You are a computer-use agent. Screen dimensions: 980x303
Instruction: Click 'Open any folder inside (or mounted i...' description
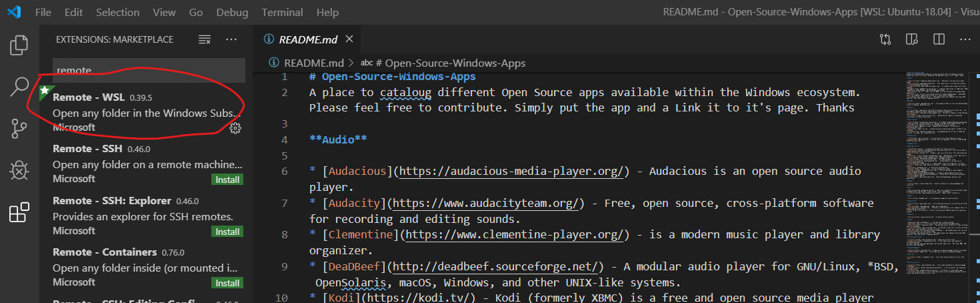145,268
